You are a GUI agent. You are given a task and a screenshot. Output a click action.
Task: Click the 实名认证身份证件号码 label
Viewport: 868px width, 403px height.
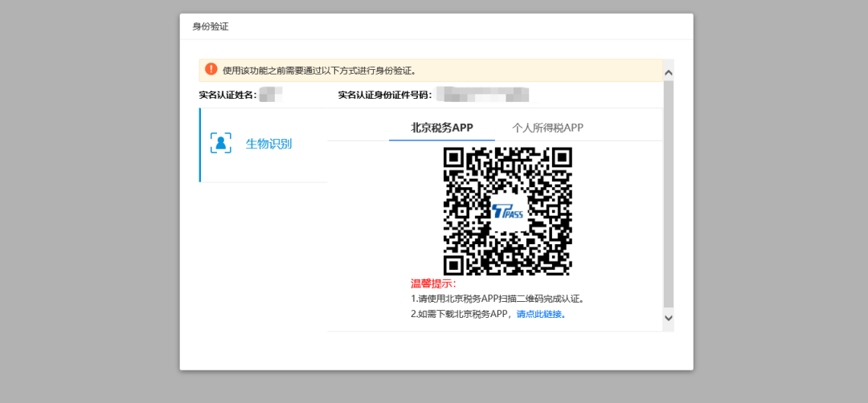point(385,95)
